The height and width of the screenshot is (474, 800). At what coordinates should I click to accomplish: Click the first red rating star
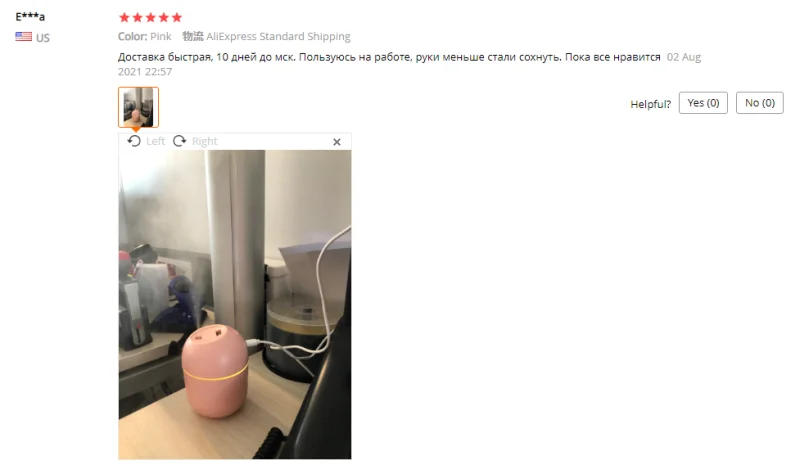click(x=124, y=17)
